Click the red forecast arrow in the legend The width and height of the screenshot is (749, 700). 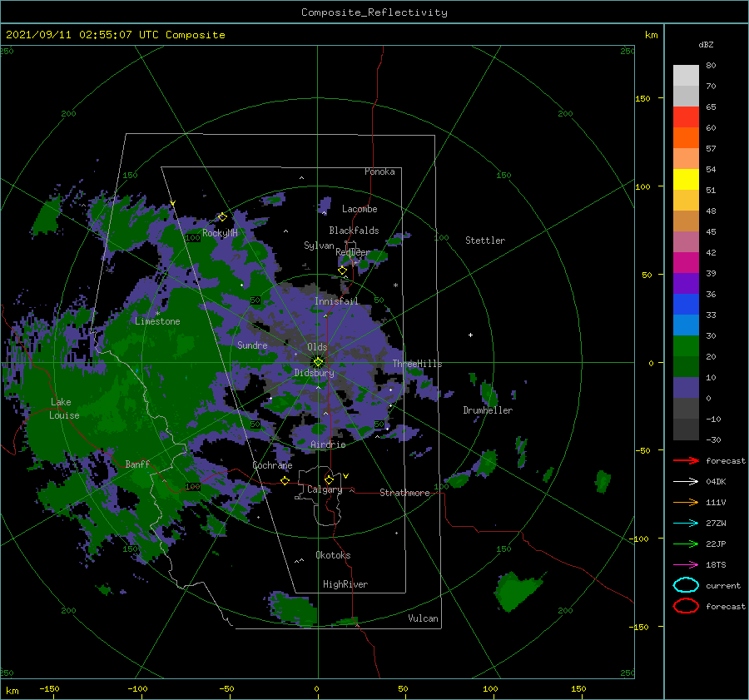coord(686,460)
